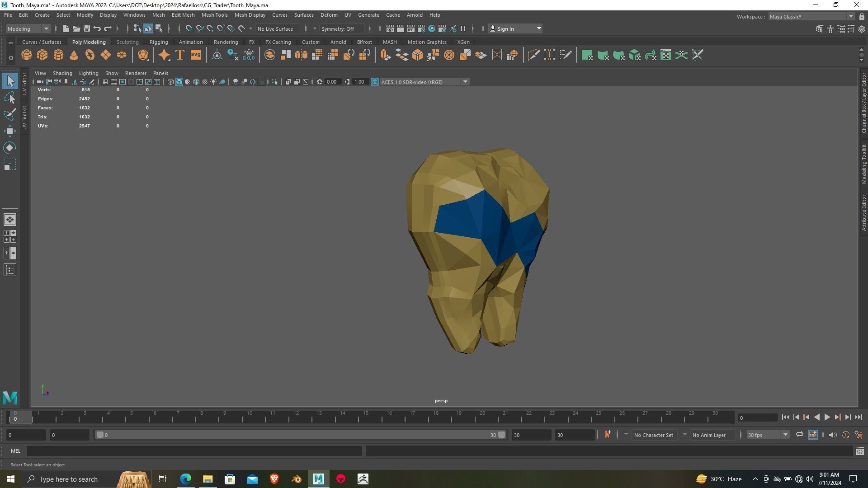Toggle color management view transform button
Screen dimensions: 868x488
tap(375, 82)
